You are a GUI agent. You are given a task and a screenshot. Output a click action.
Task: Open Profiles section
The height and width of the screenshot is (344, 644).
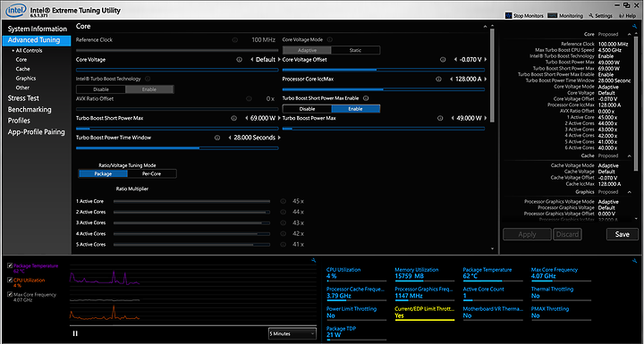(x=19, y=121)
